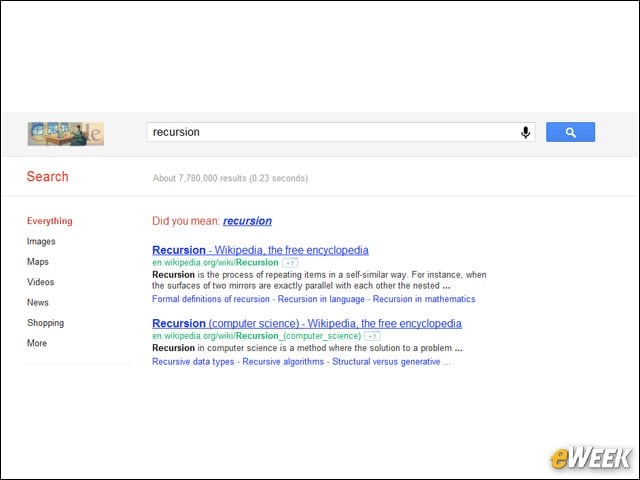Click the +1 button beside first Wikipedia URL
This screenshot has width=640, height=480.
290,263
